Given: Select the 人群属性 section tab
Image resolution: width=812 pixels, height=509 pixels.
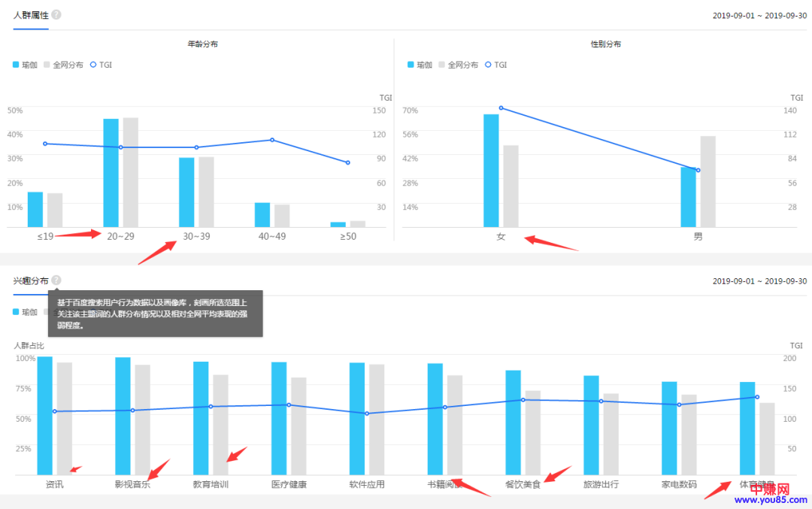Looking at the screenshot, I should [30, 14].
